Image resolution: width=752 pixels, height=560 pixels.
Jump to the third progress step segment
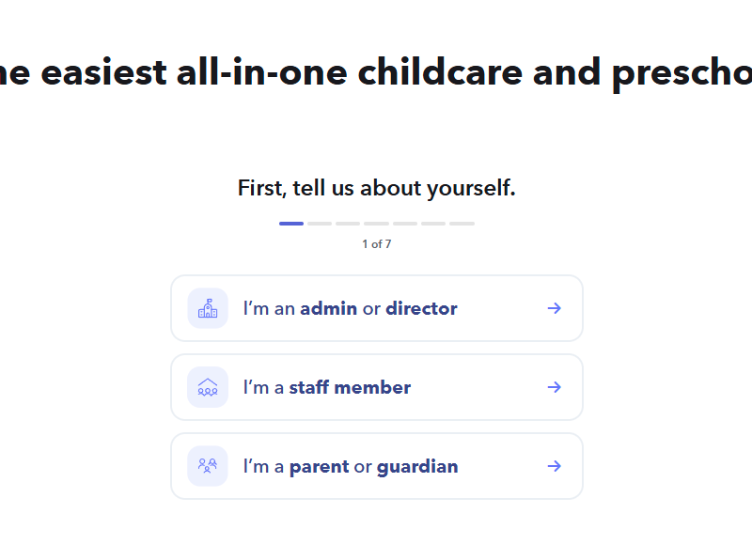(x=348, y=224)
